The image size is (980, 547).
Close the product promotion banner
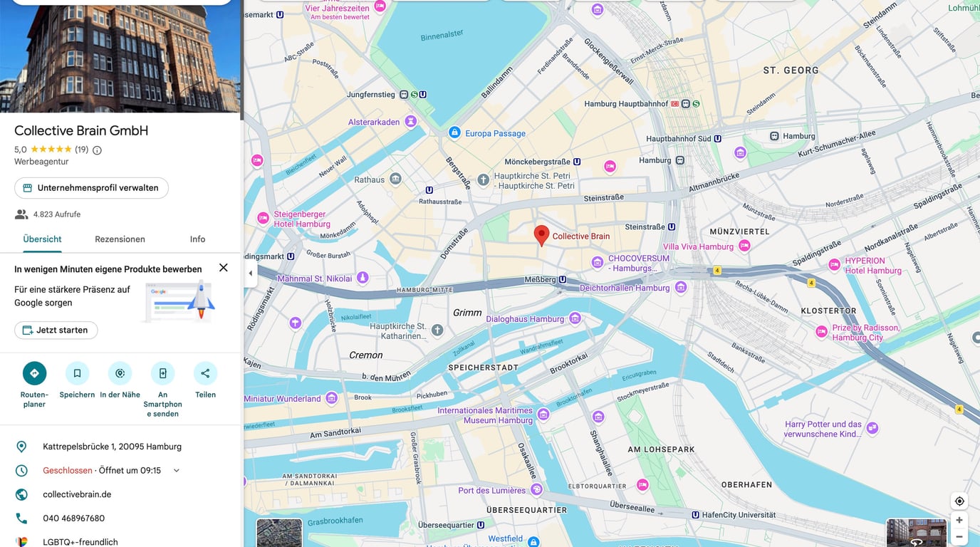[224, 268]
